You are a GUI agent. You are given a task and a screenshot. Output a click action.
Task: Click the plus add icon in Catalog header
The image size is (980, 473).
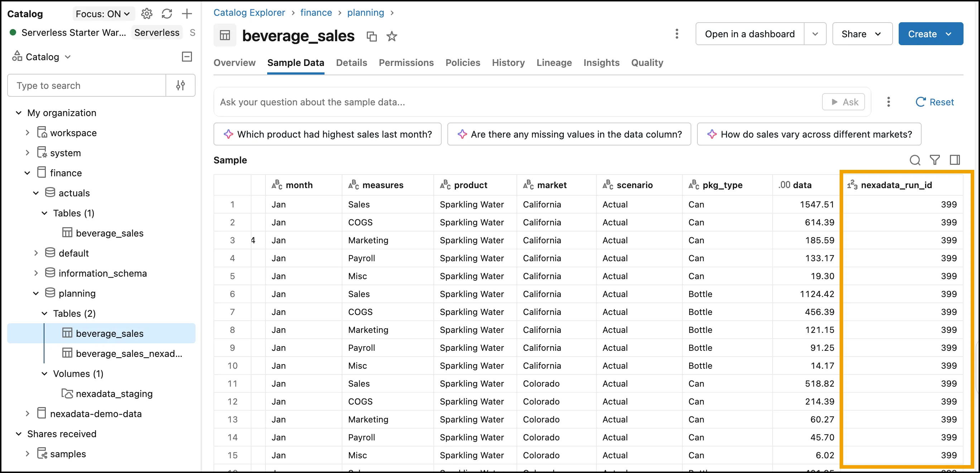[x=187, y=14]
